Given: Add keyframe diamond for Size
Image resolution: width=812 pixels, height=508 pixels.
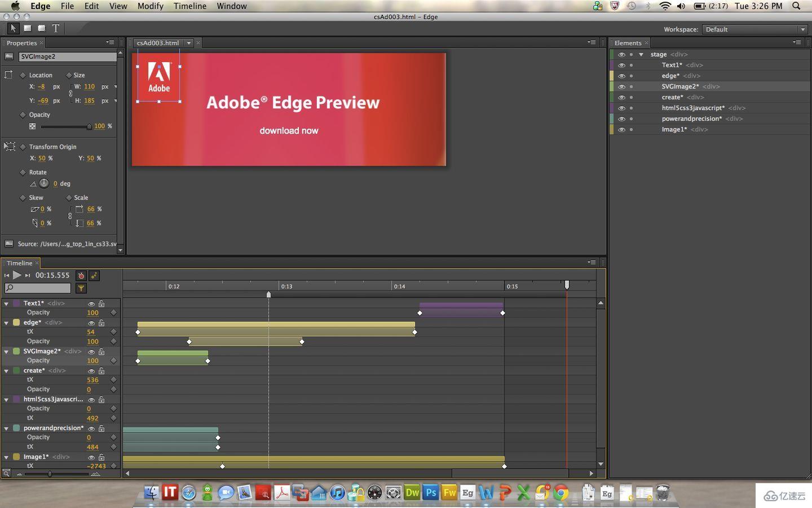Looking at the screenshot, I should click(69, 75).
